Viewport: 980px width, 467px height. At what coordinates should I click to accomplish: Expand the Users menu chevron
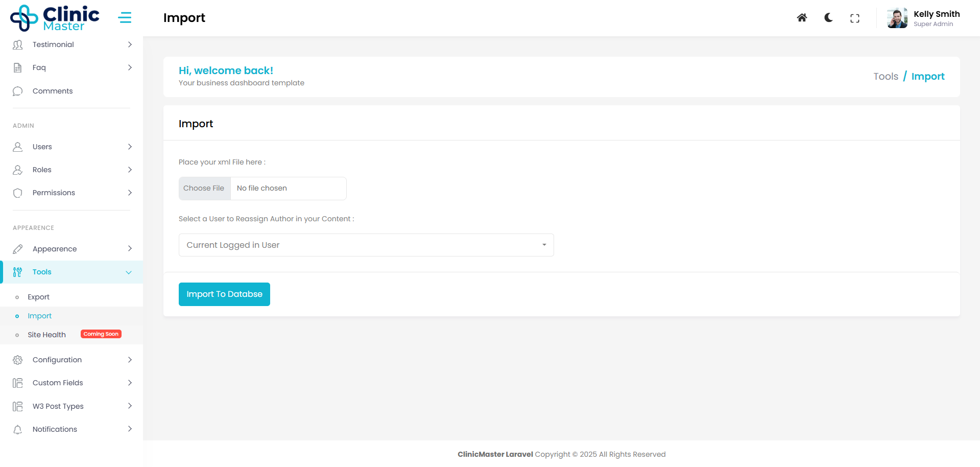click(130, 147)
